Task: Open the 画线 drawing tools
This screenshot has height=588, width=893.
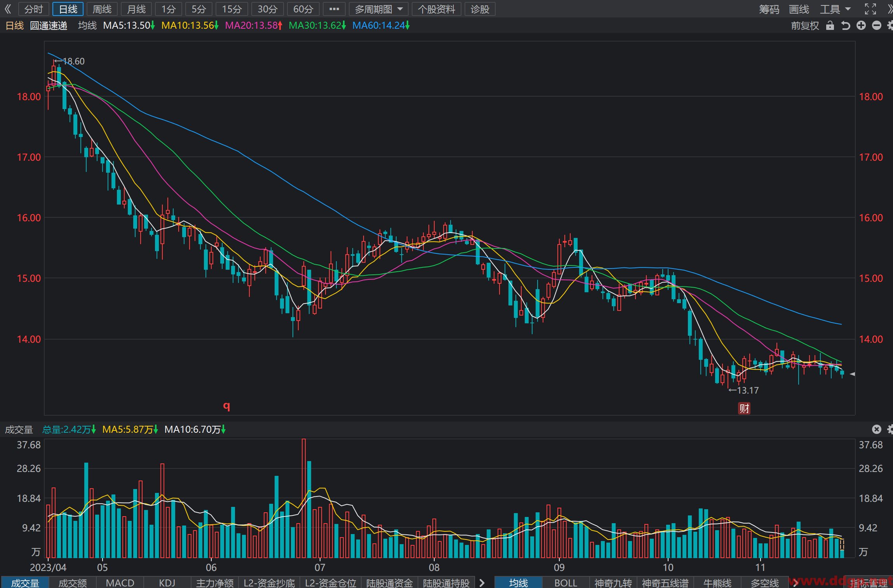Action: (799, 9)
